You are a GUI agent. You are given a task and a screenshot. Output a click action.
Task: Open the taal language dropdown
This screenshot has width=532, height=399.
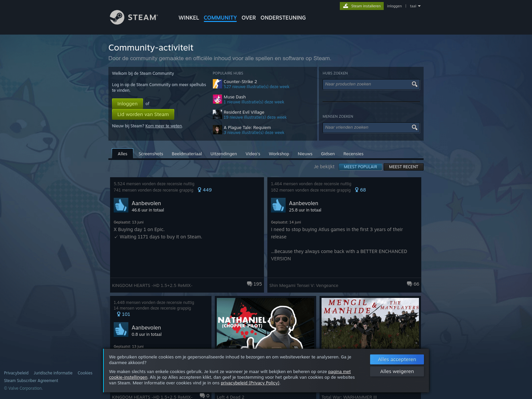(x=415, y=6)
